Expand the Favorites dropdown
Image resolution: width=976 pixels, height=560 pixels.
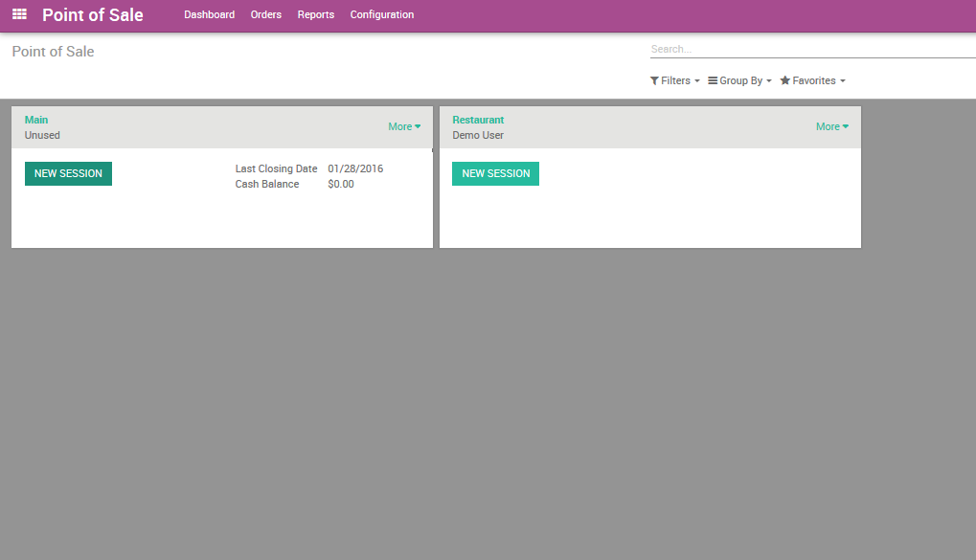coord(812,80)
